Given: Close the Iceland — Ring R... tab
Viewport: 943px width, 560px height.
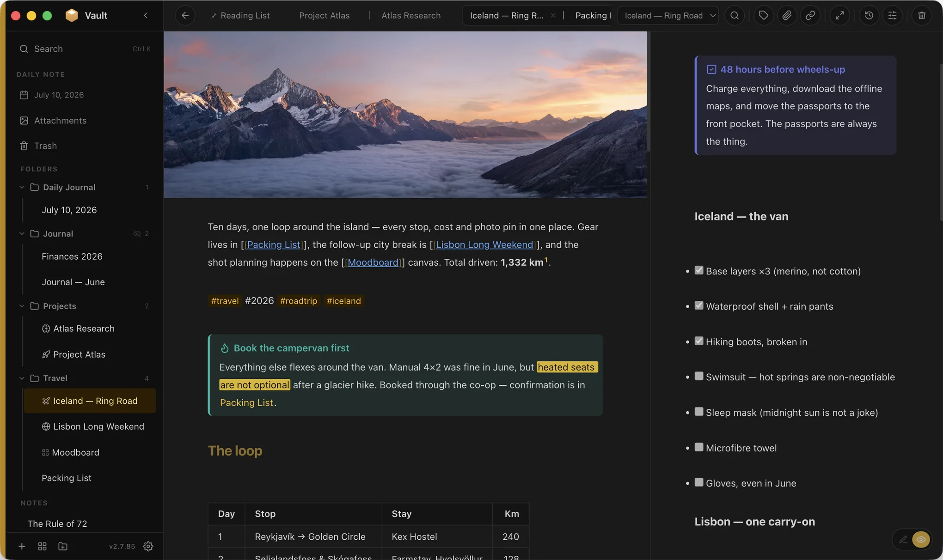Looking at the screenshot, I should coord(553,15).
